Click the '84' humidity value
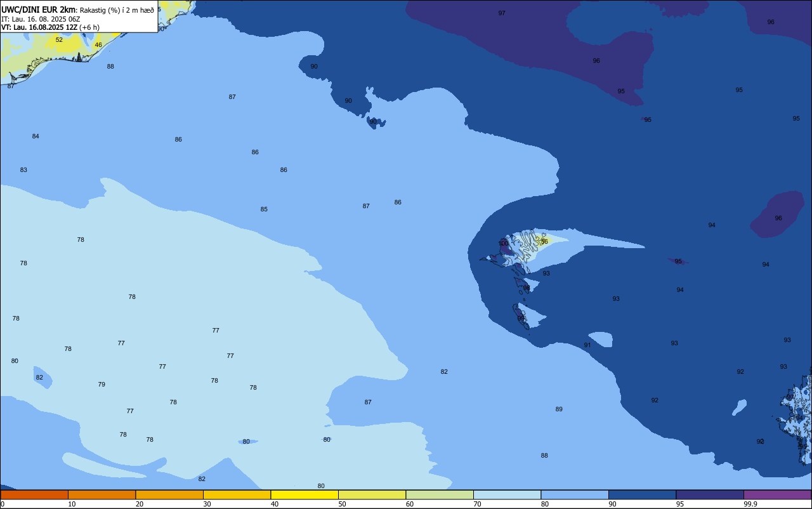The height and width of the screenshot is (509, 812). [36, 136]
